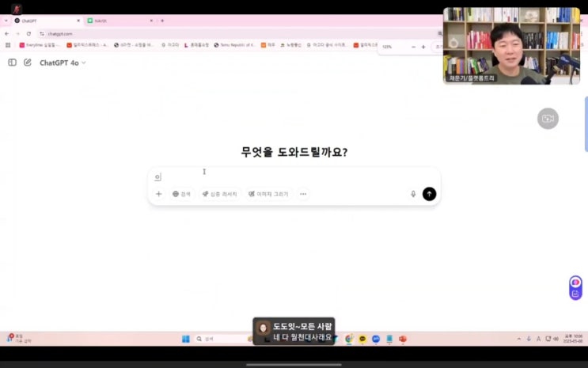Open the teal notepad-like icon in taskbar
Viewport: 588px width, 368px height.
click(x=389, y=339)
